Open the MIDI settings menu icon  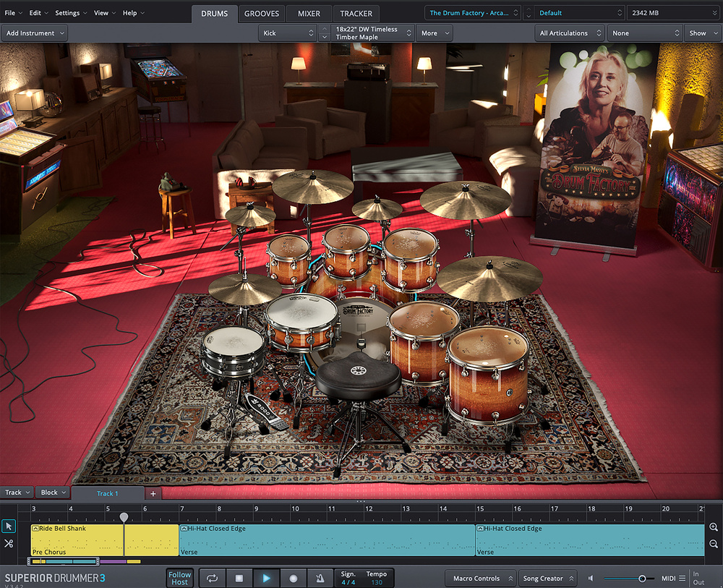coord(682,578)
